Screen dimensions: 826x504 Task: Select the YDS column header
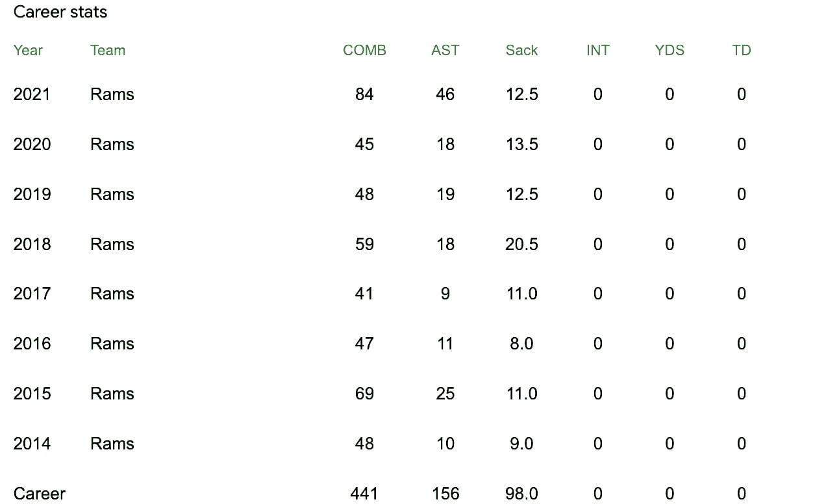point(670,51)
